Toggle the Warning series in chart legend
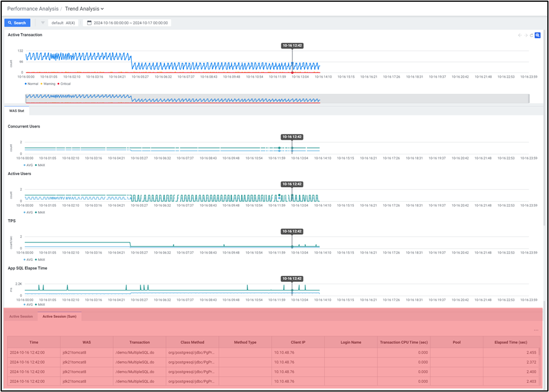549x392 pixels. pos(48,84)
